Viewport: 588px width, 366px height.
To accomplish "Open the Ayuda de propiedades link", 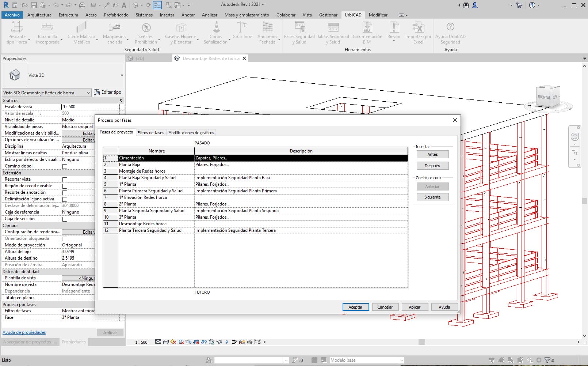I will [24, 332].
